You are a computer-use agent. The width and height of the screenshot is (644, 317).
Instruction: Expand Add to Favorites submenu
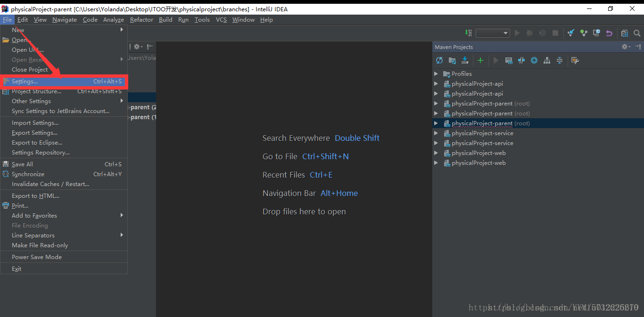pos(64,216)
